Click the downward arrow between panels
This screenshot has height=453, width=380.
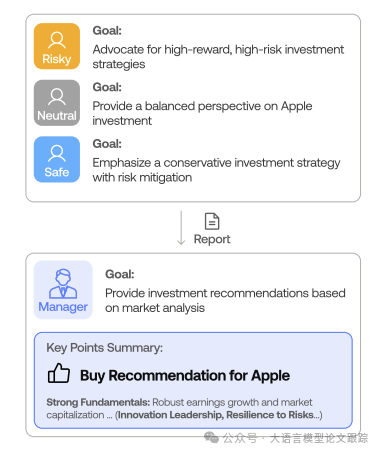pos(181,228)
